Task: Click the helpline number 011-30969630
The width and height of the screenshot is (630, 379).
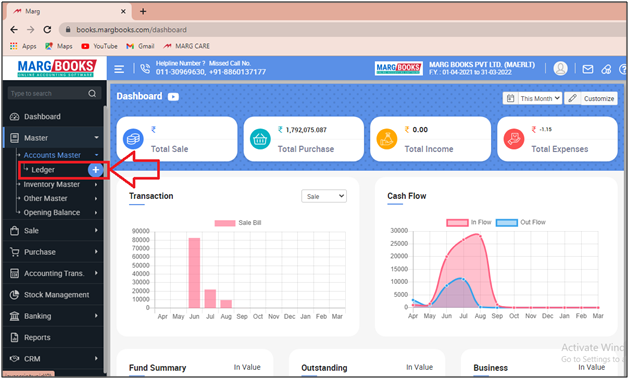Action: click(x=180, y=72)
